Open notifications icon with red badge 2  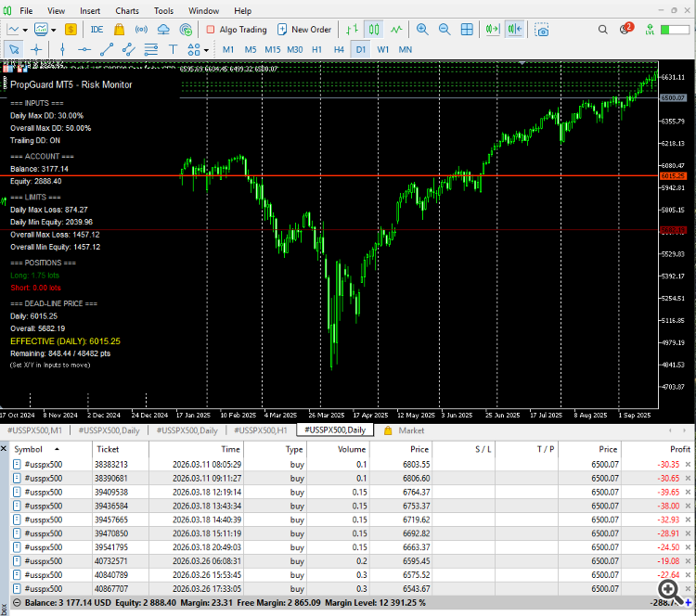(625, 29)
